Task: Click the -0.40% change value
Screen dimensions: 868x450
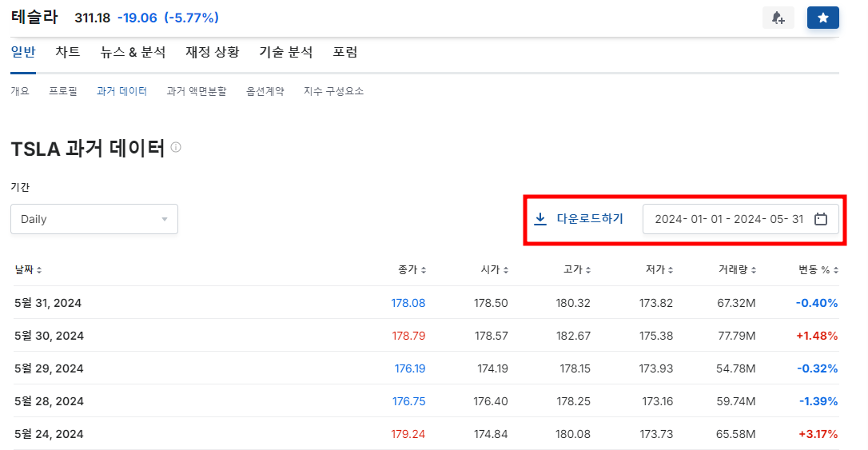Action: [817, 303]
